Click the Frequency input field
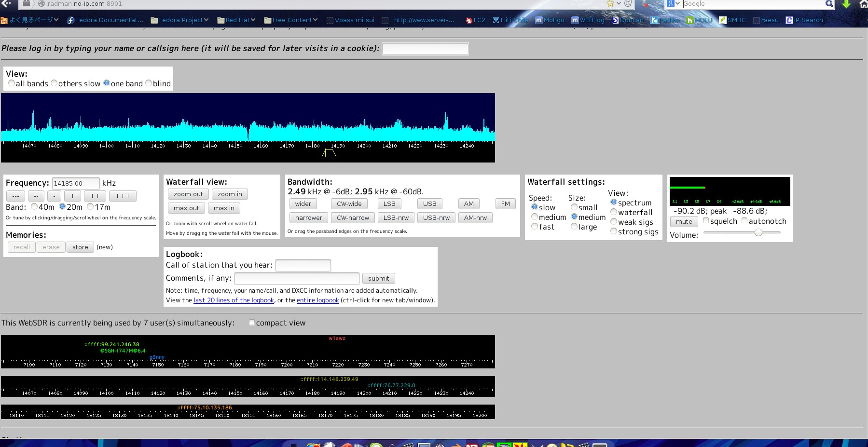868x447 pixels. pyautogui.click(x=76, y=183)
